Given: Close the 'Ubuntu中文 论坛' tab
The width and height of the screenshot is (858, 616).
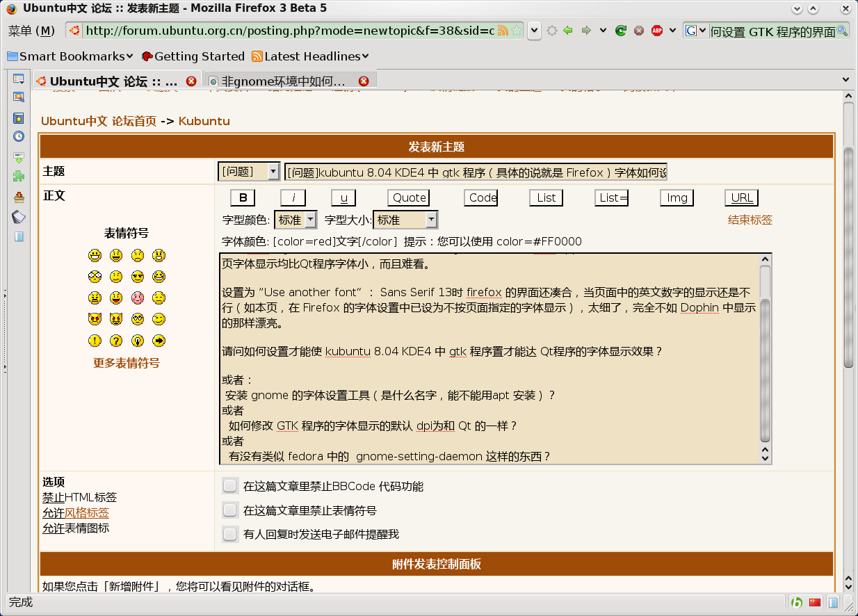Looking at the screenshot, I should 191,81.
